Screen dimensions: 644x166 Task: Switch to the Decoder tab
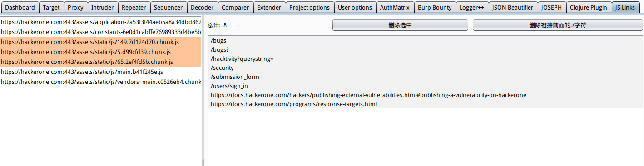point(202,7)
